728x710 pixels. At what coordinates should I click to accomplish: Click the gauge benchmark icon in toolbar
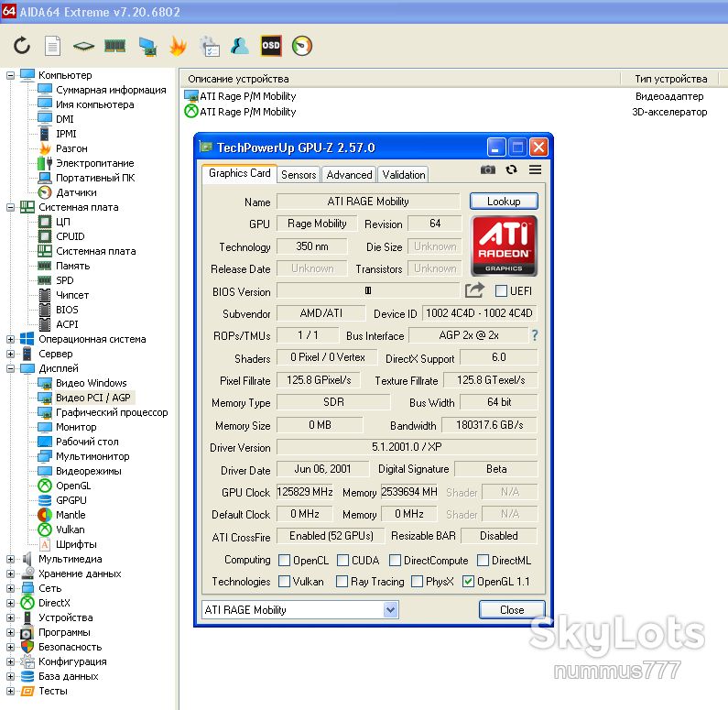click(302, 46)
